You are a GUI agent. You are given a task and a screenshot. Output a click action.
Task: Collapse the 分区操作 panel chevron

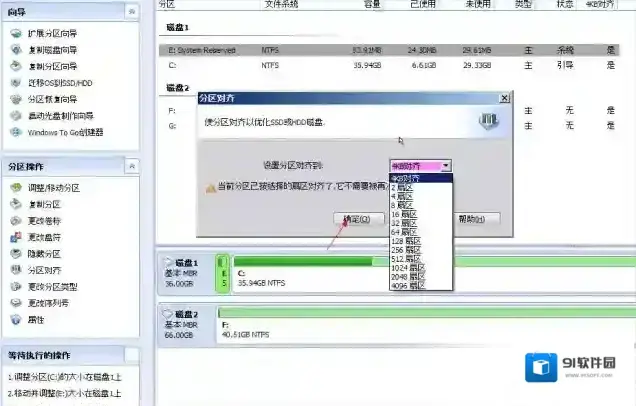click(x=132, y=165)
